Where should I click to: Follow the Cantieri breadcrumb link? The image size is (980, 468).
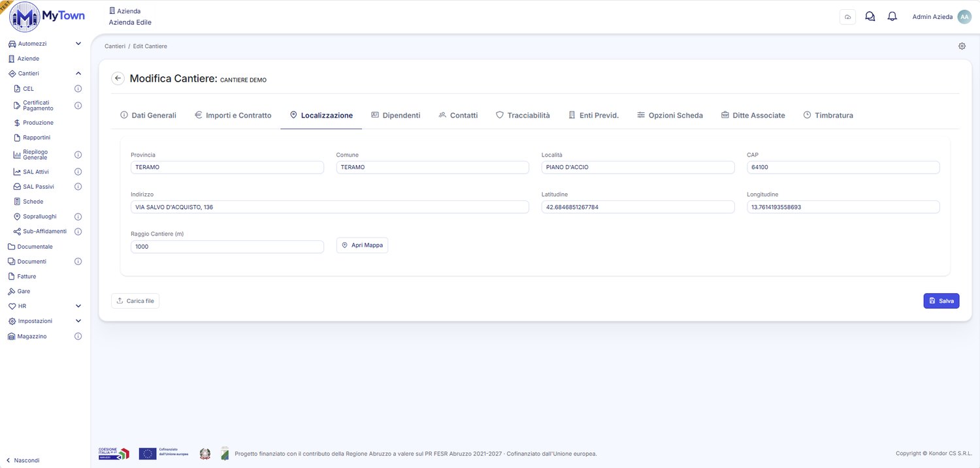(115, 46)
